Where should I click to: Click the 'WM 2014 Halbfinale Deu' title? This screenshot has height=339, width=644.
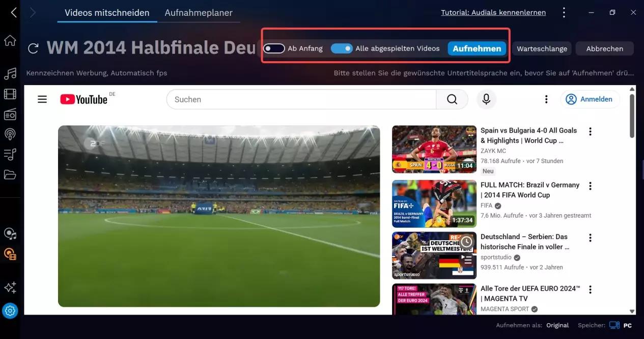(151, 48)
